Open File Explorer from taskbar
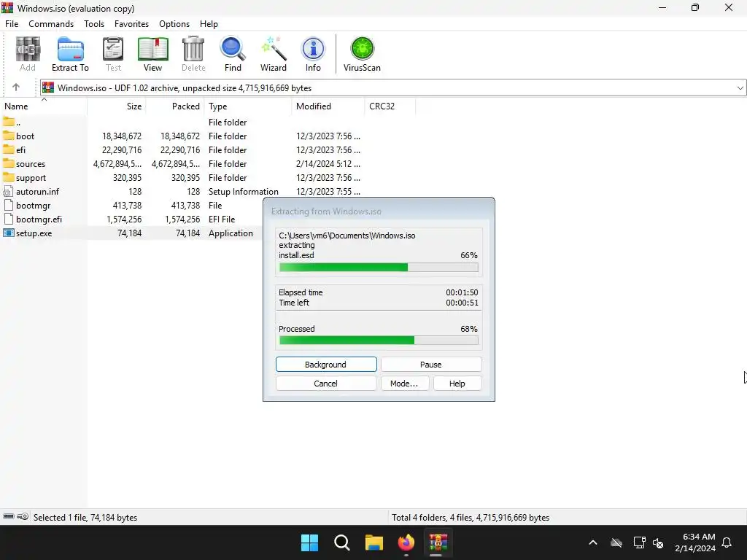Viewport: 747px width, 560px height. 374,542
